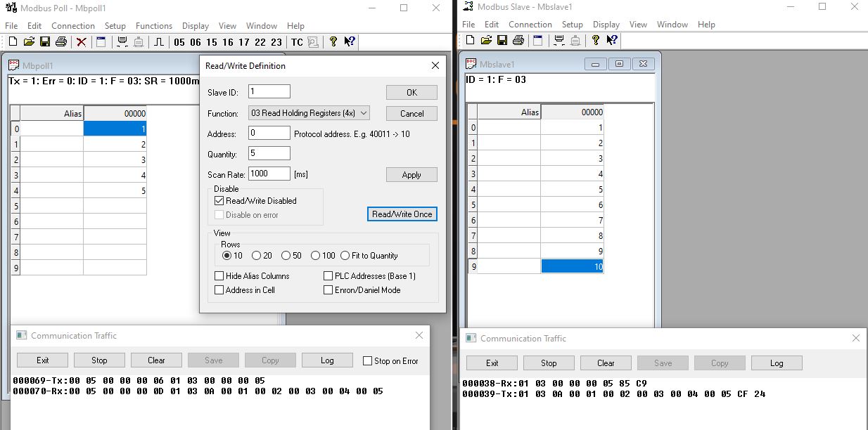
Task: Click the window definition icon in Modbus Poll toolbar
Action: (101, 42)
